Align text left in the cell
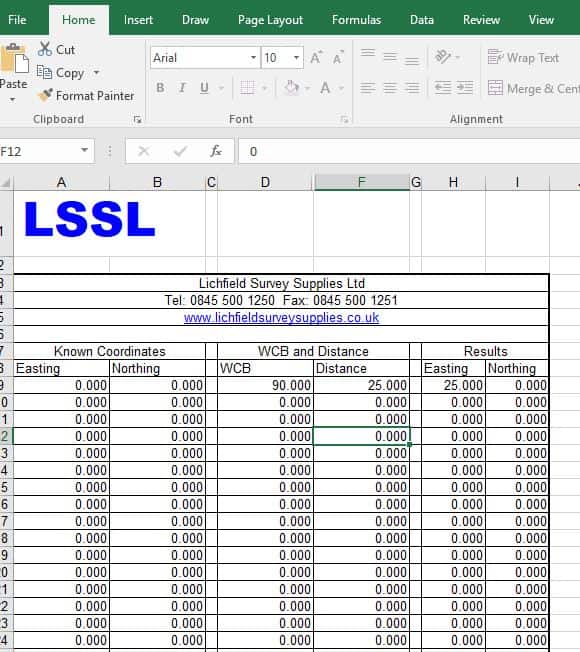 368,88
